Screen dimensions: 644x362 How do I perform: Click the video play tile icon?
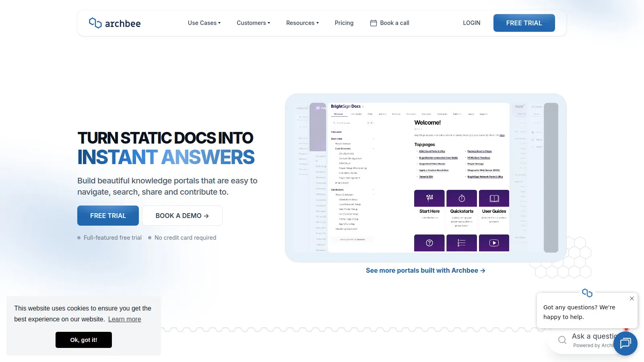(494, 243)
